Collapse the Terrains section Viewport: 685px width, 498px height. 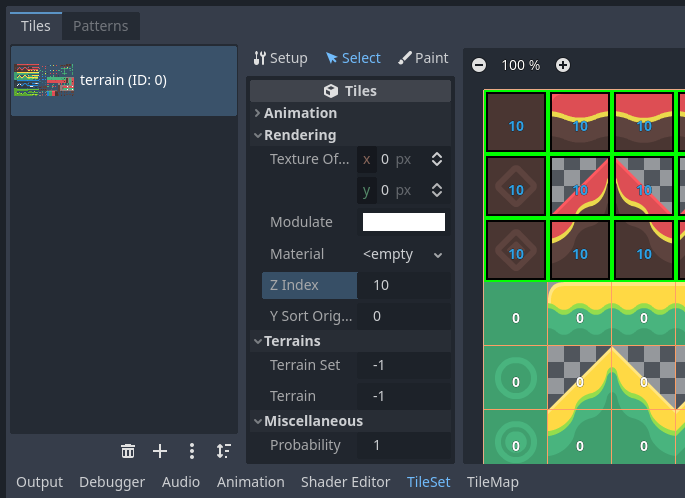pos(292,341)
